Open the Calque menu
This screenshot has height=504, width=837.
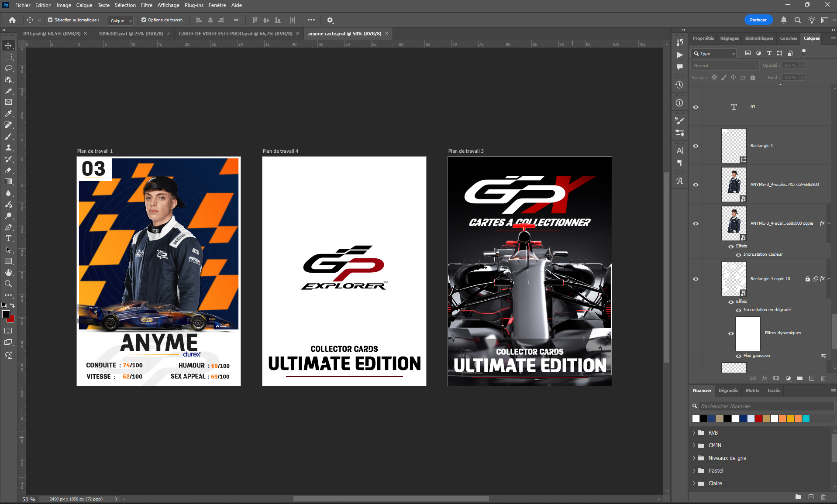coord(84,5)
